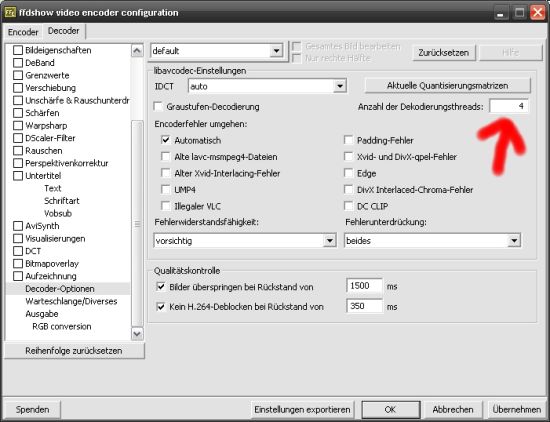This screenshot has width=550, height=422.
Task: Tick the Warpsharp checkbox
Action: point(18,126)
